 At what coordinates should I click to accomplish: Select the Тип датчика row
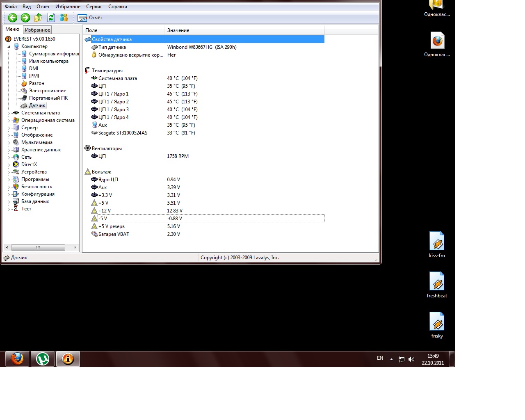204,47
